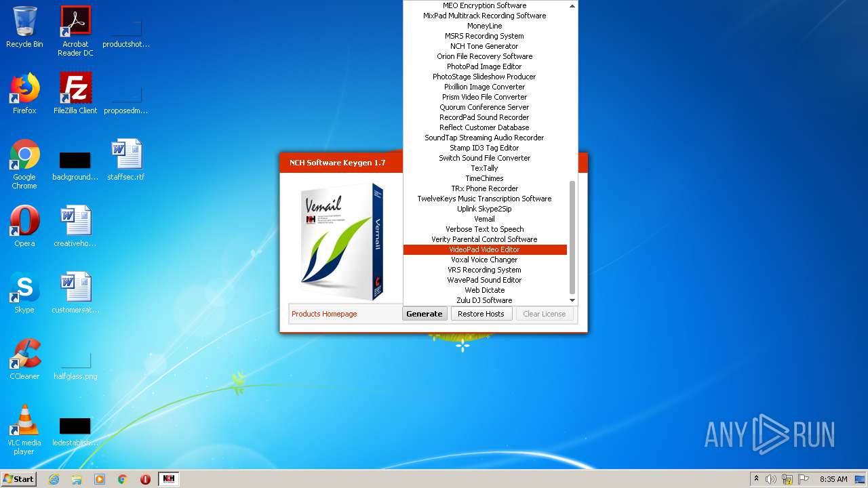Choose MixPad Multitrack Recording Software

[x=485, y=16]
